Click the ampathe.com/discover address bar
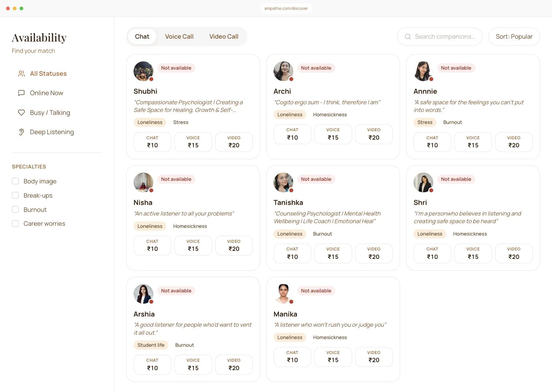 pos(286,8)
